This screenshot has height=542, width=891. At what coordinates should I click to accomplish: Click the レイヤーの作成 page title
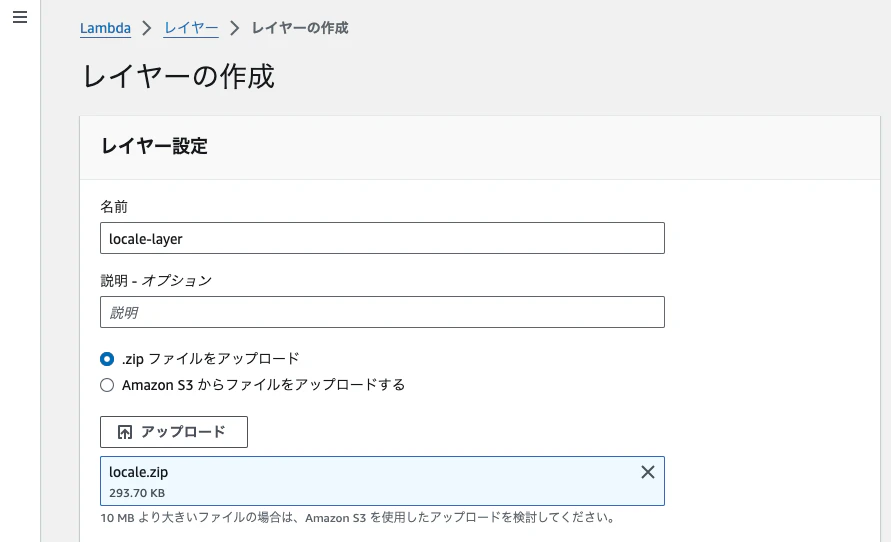[x=179, y=76]
